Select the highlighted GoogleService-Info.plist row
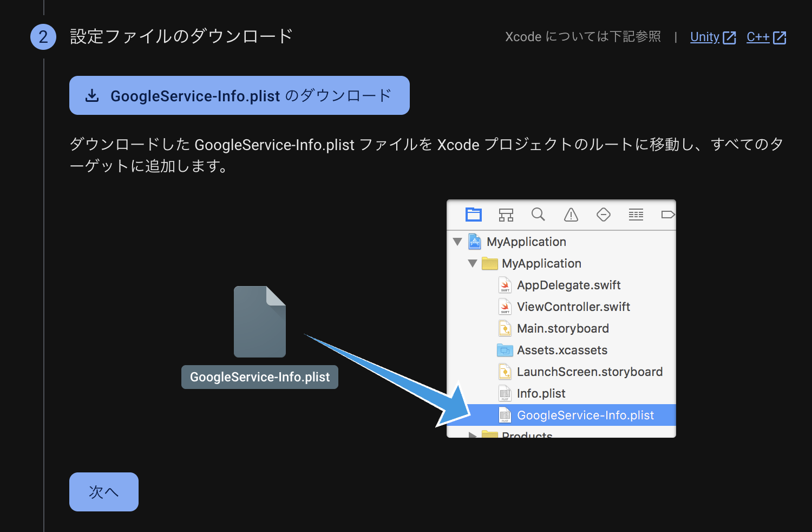 (585, 415)
